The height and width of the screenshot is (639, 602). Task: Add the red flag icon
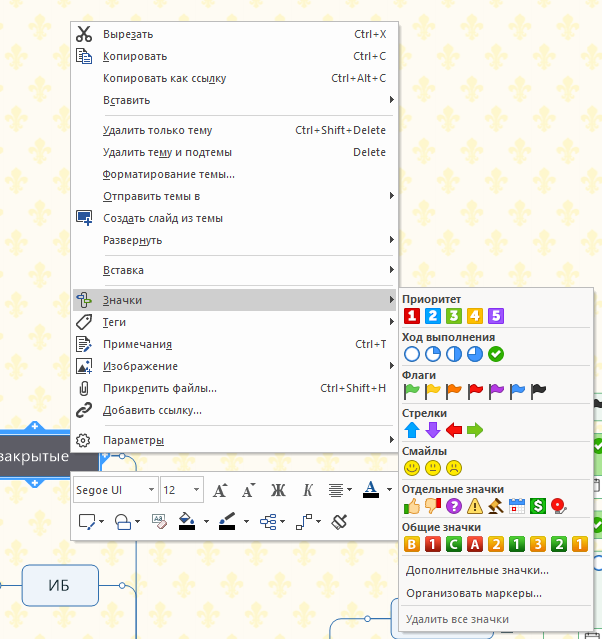click(x=475, y=392)
